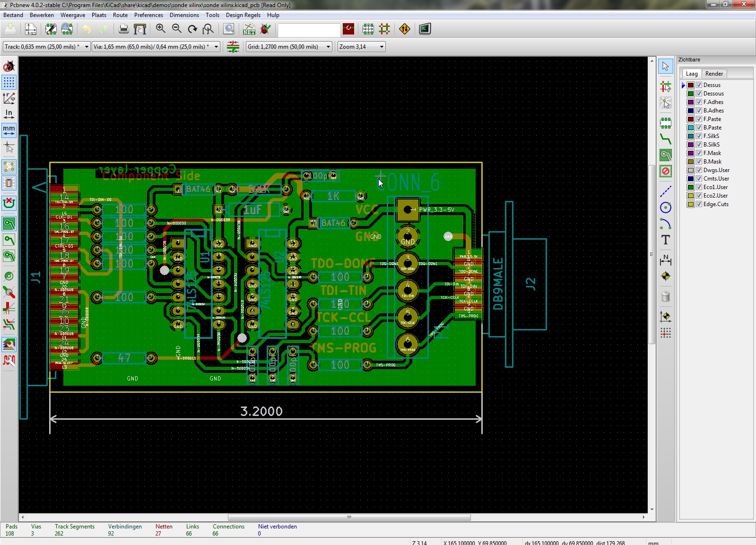Screen dimensions: 756x545
Task: Select the add filled zones tool
Action: pyautogui.click(x=666, y=155)
